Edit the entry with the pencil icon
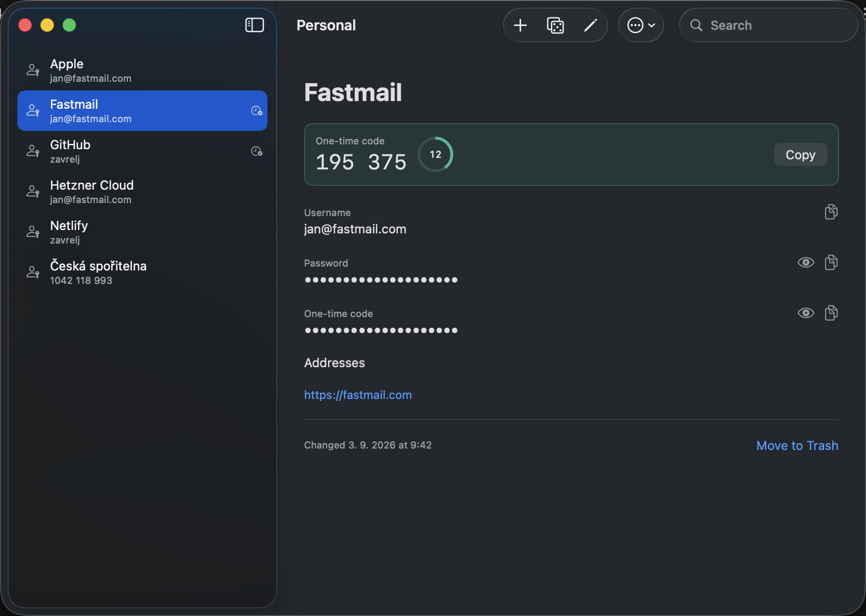The image size is (866, 616). 590,25
